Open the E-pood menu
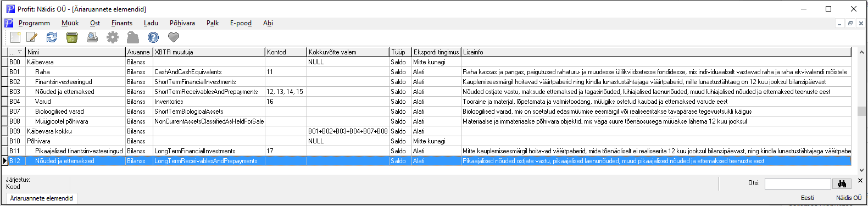The width and height of the screenshot is (868, 206). (x=241, y=23)
